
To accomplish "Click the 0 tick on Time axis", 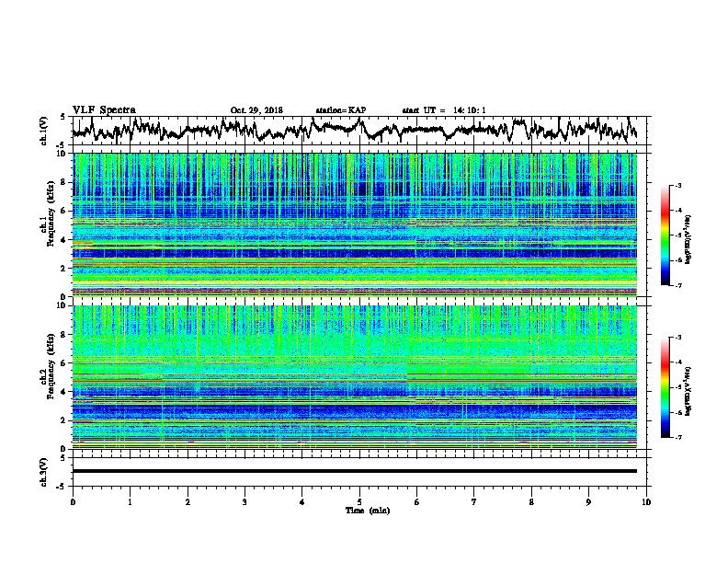I will tap(73, 502).
